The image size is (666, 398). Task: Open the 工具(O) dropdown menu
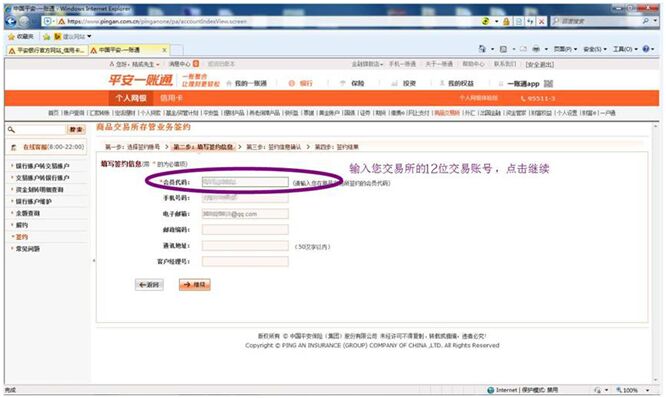click(625, 49)
